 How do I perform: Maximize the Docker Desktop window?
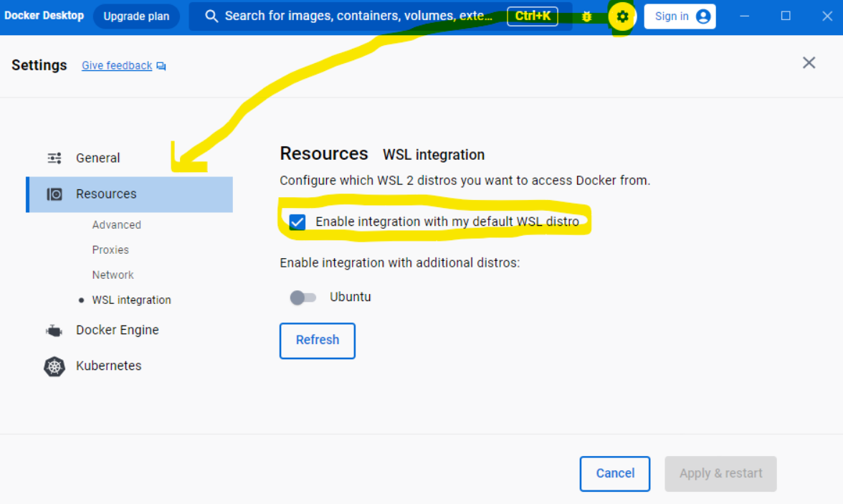pos(786,16)
